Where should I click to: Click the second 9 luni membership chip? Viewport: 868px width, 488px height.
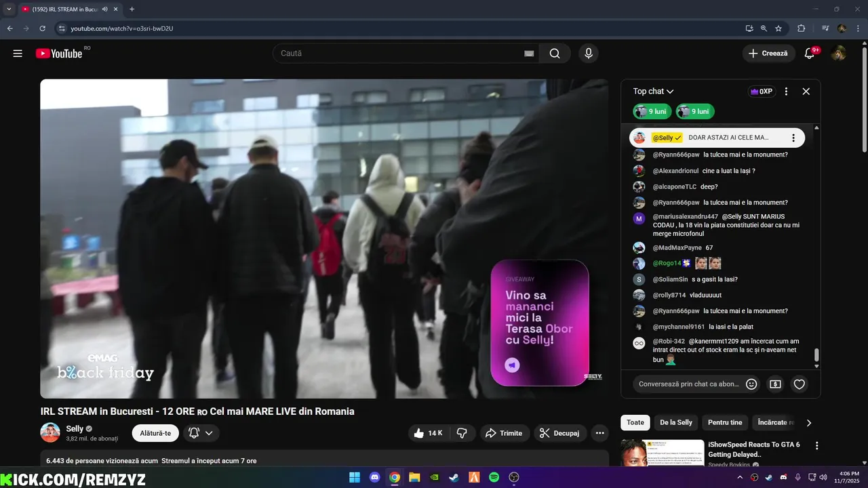point(695,111)
